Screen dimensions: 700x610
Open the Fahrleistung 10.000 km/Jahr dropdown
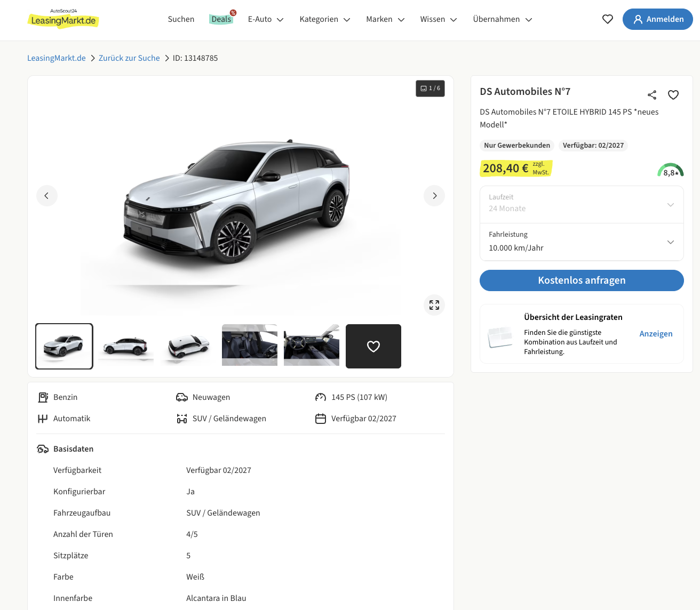(582, 242)
